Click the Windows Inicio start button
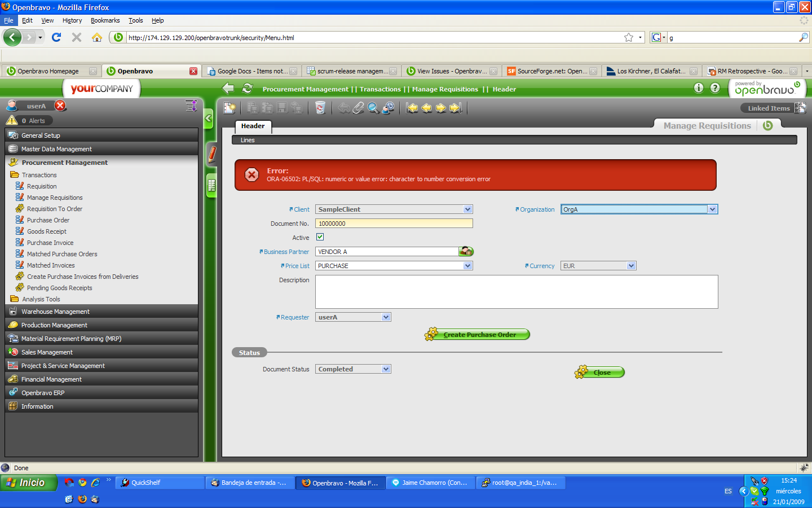 pyautogui.click(x=29, y=483)
